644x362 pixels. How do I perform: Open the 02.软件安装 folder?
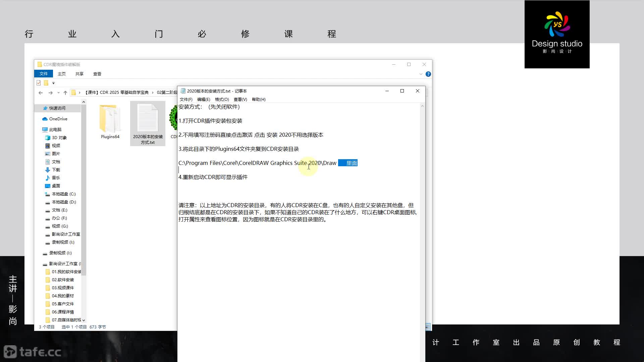63,280
